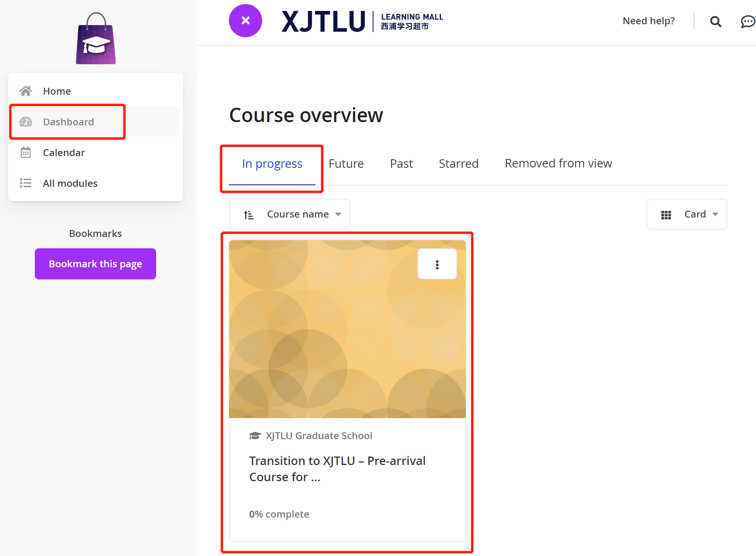The height and width of the screenshot is (556, 756).
Task: Open All modules in the sidebar
Action: (x=95, y=183)
